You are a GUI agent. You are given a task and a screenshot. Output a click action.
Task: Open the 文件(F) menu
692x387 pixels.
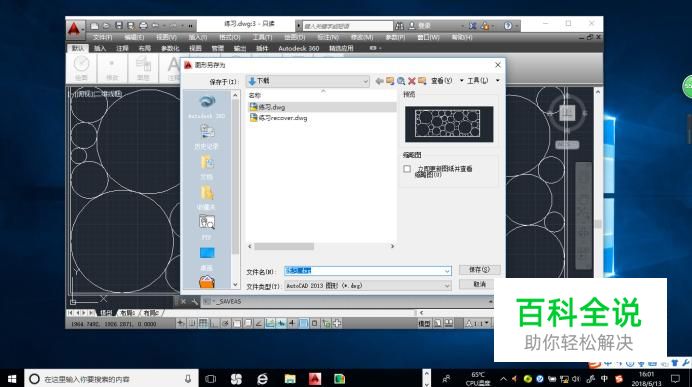[x=103, y=38]
